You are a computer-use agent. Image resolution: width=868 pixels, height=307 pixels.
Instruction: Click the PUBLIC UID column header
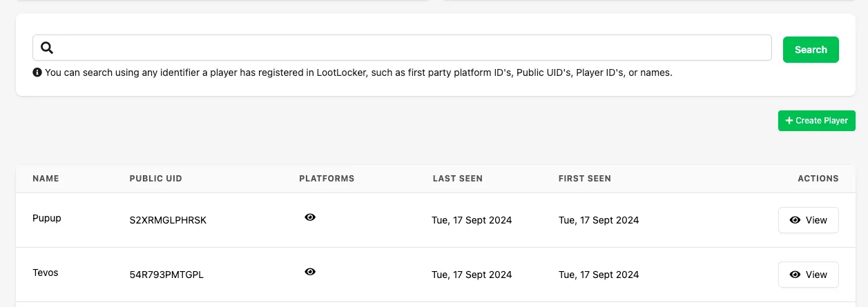[x=156, y=179]
